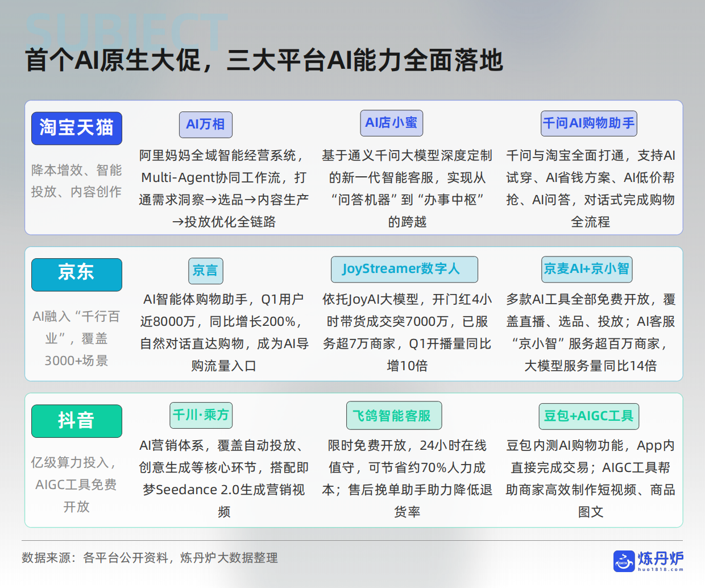This screenshot has height=588, width=705.
Task: Select the 豆包+AIGC工具 tag
Action: click(589, 416)
